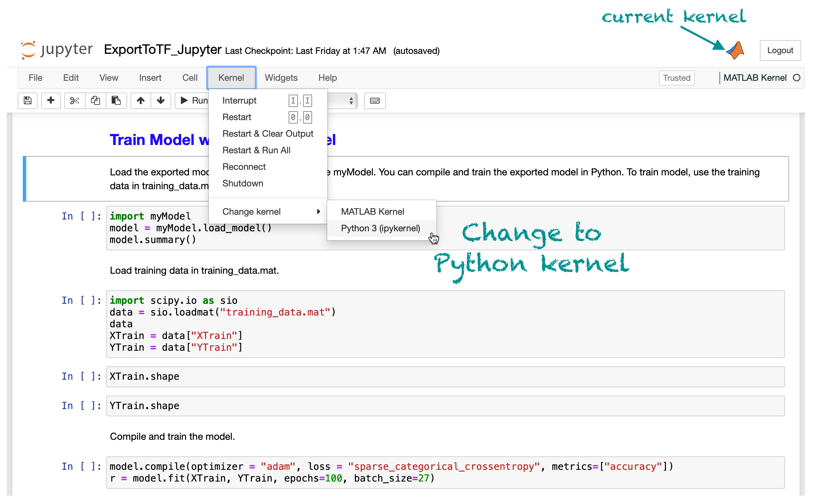Move selected cell down arrow
This screenshot has width=813, height=504.
point(161,100)
